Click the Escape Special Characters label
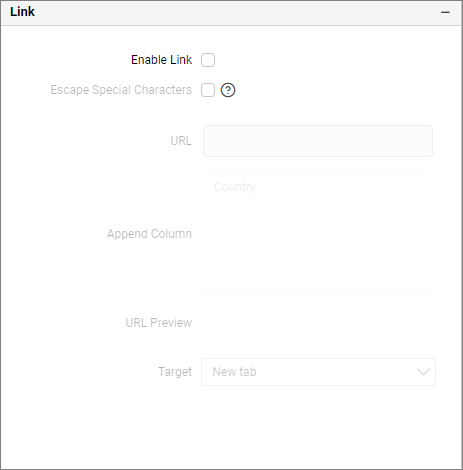The width and height of the screenshot is (463, 470). coord(121,90)
